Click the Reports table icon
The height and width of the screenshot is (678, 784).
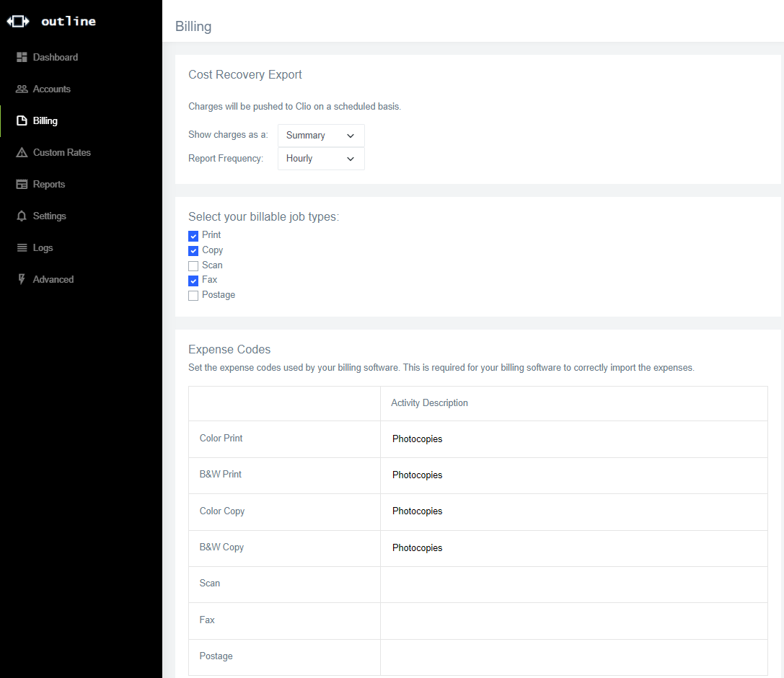[22, 184]
